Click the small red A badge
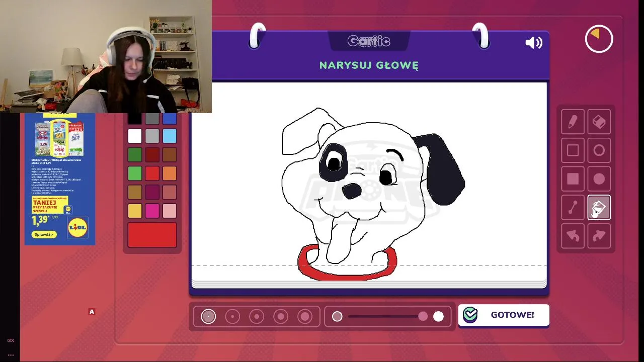Image resolution: width=644 pixels, height=362 pixels. coord(92,312)
